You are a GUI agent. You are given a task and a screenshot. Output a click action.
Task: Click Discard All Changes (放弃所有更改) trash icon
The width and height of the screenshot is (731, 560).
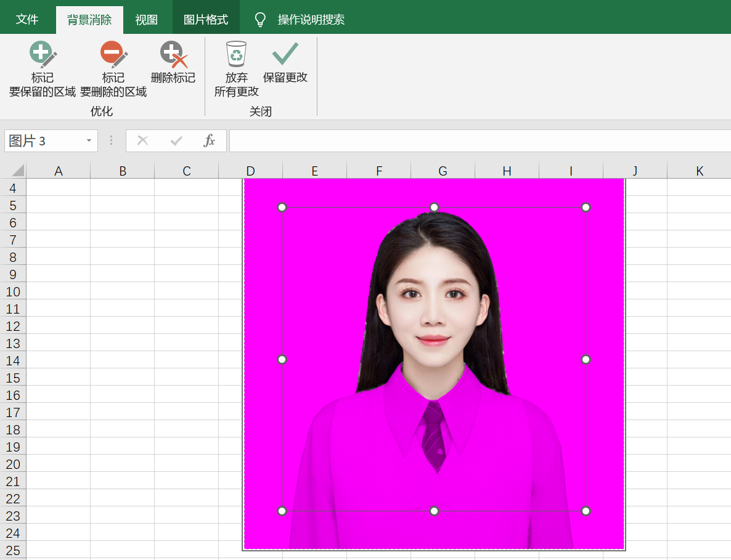[236, 54]
